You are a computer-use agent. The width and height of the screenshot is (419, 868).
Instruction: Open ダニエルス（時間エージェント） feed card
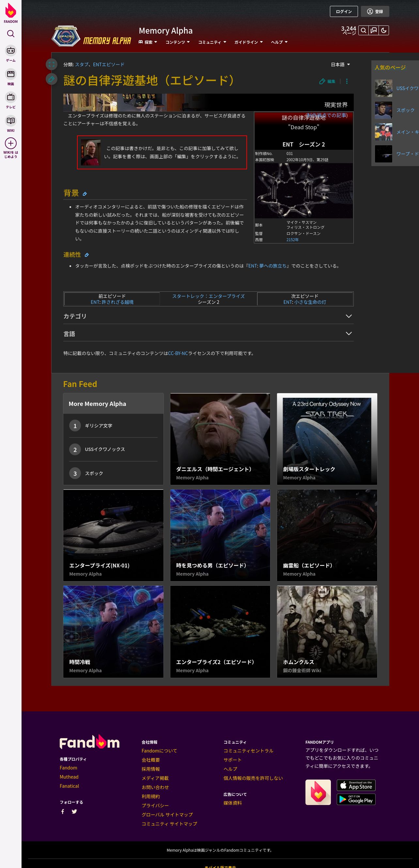(x=220, y=439)
